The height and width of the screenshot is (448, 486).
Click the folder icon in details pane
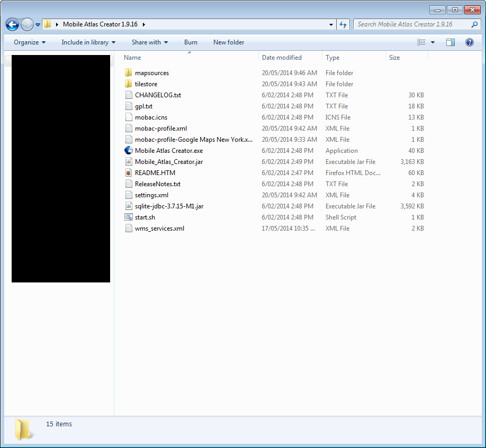click(x=23, y=429)
